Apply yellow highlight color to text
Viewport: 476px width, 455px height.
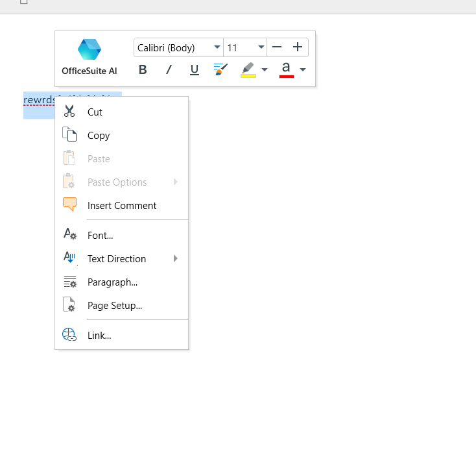248,69
